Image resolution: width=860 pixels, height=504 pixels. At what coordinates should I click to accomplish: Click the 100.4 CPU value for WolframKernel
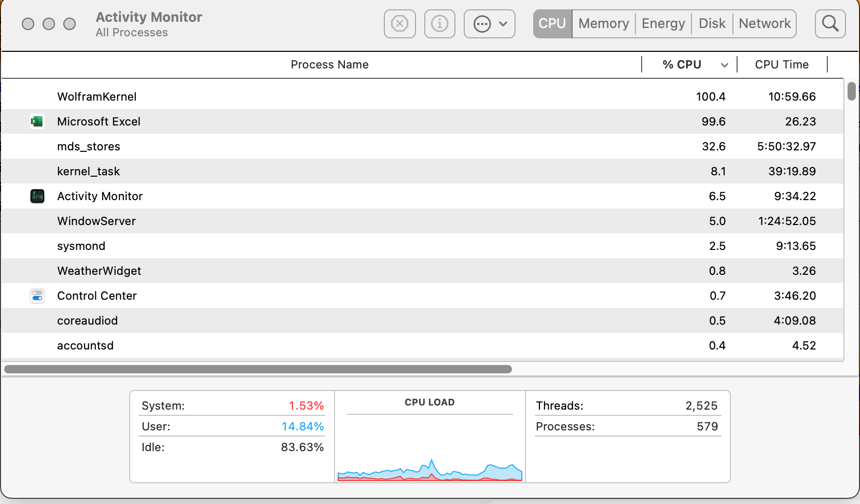(711, 96)
